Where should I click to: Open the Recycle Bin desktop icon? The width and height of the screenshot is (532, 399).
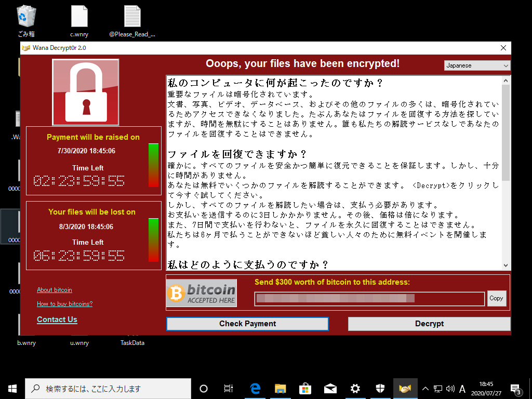coord(26,20)
